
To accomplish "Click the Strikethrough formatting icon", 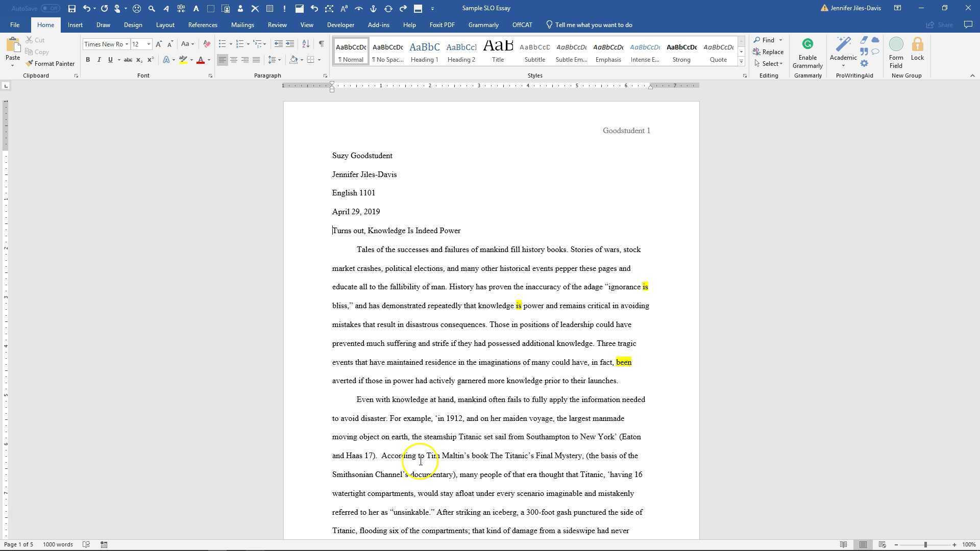I will (128, 60).
